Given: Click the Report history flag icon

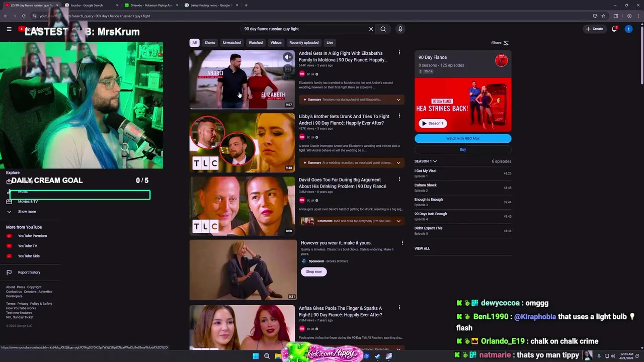Looking at the screenshot, I should 9,273.
